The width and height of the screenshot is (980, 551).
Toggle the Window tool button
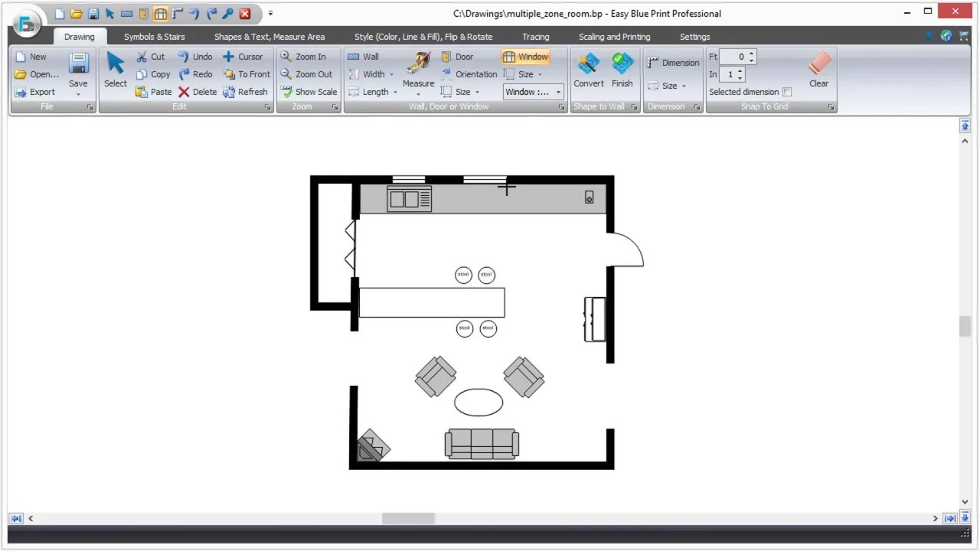point(525,57)
